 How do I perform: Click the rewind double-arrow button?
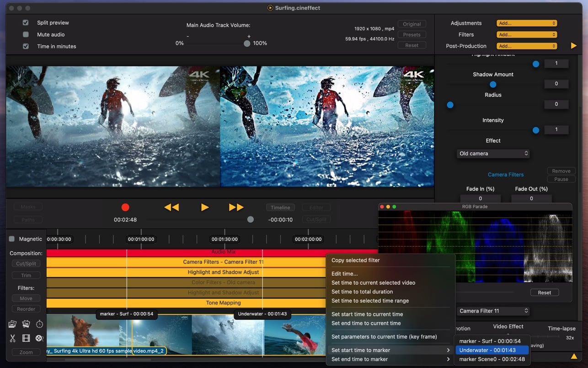click(x=171, y=207)
